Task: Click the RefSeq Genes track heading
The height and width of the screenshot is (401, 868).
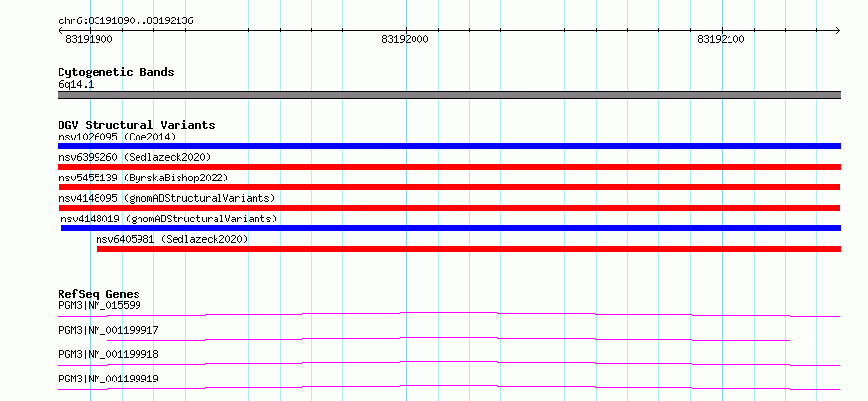Action: click(99, 294)
